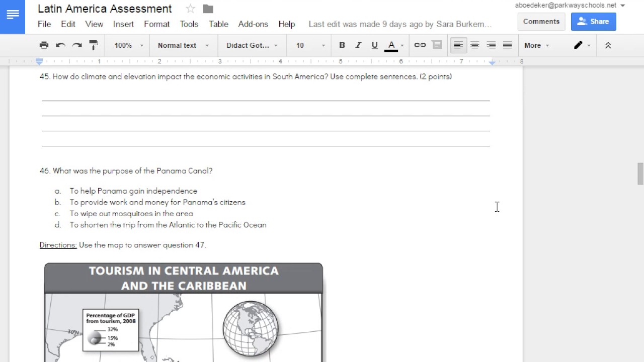
Task: Star the Latin America Assessment document
Action: (190, 9)
